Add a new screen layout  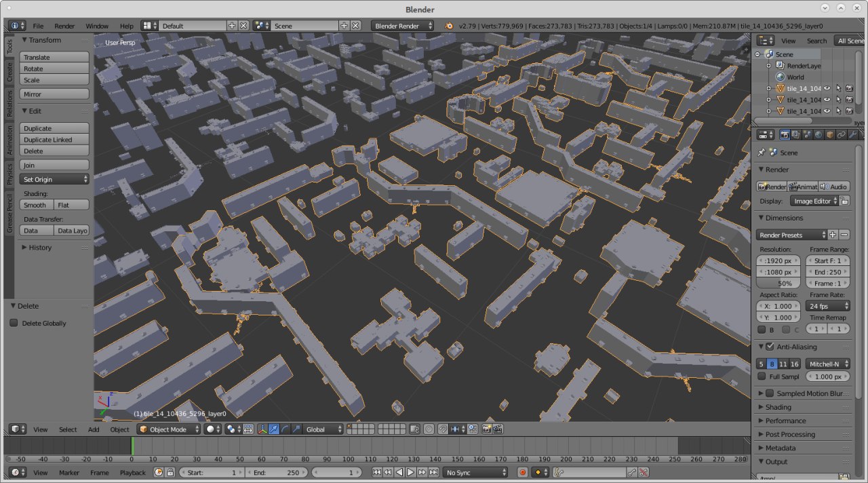click(x=232, y=26)
